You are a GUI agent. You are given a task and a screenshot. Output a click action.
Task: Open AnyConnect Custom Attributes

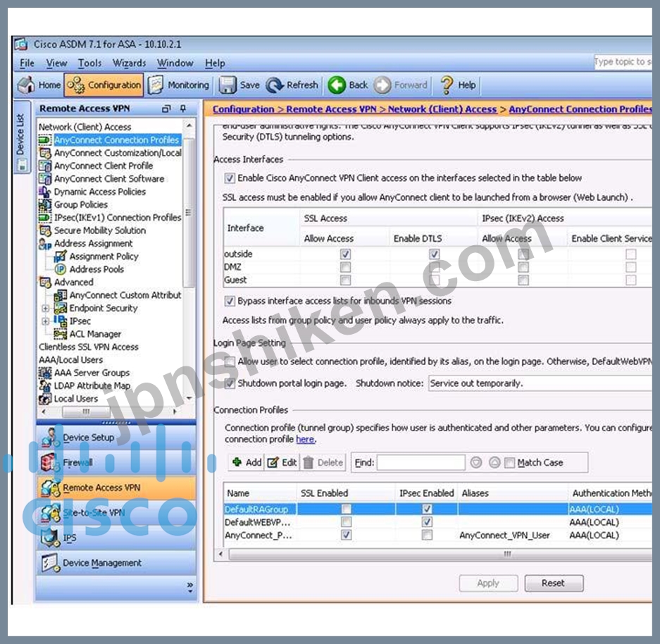pos(125,295)
